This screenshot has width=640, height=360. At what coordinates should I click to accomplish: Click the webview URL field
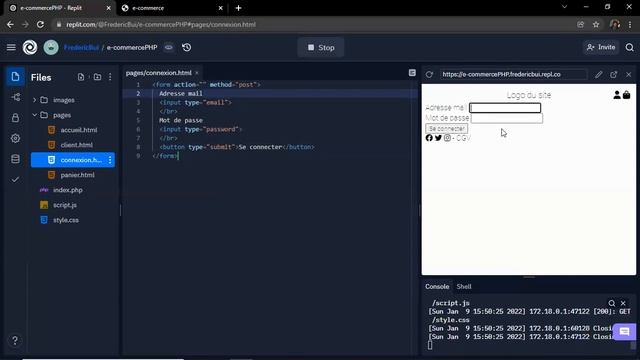(513, 74)
